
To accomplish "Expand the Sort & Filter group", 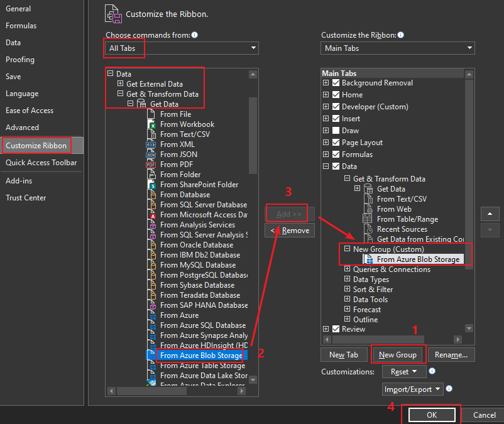I will [347, 289].
